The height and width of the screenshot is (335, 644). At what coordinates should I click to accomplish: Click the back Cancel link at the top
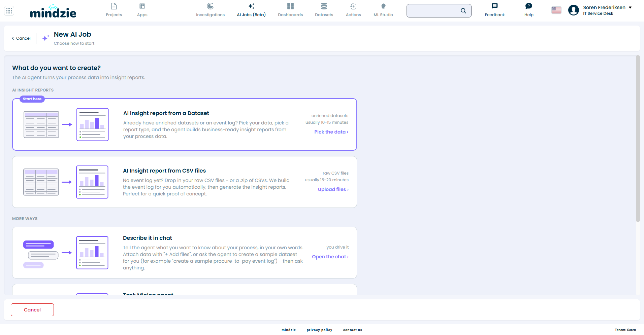[x=21, y=38]
